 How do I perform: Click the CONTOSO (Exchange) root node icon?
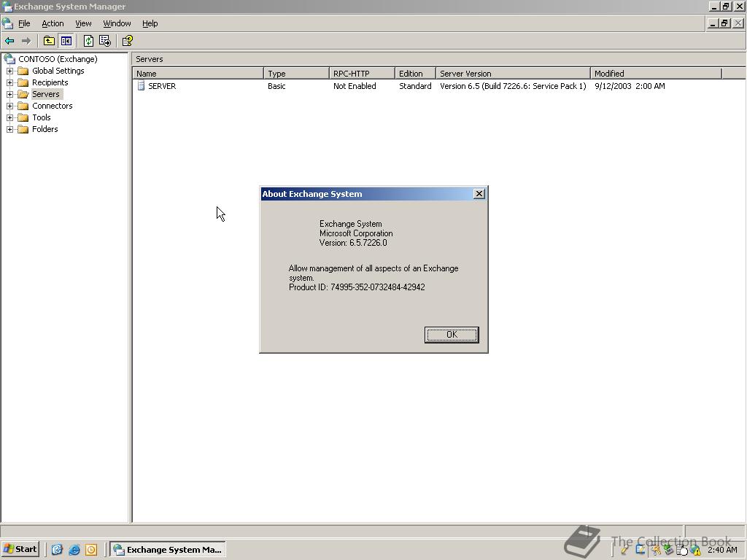click(9, 59)
